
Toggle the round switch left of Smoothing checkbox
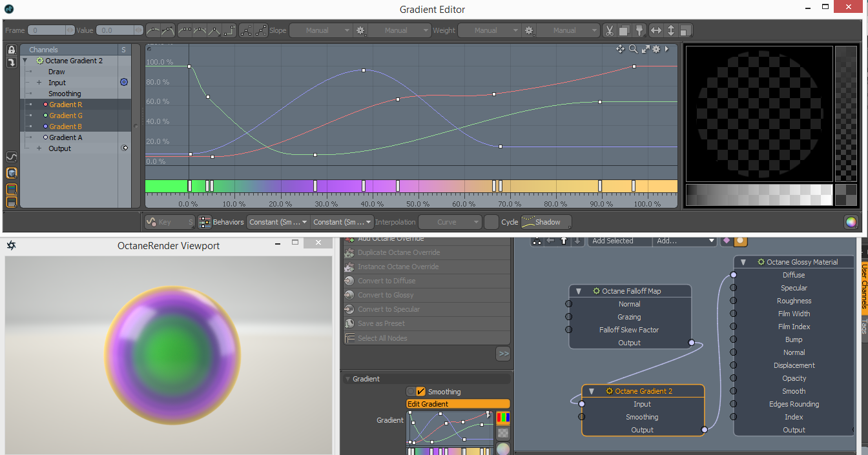411,392
